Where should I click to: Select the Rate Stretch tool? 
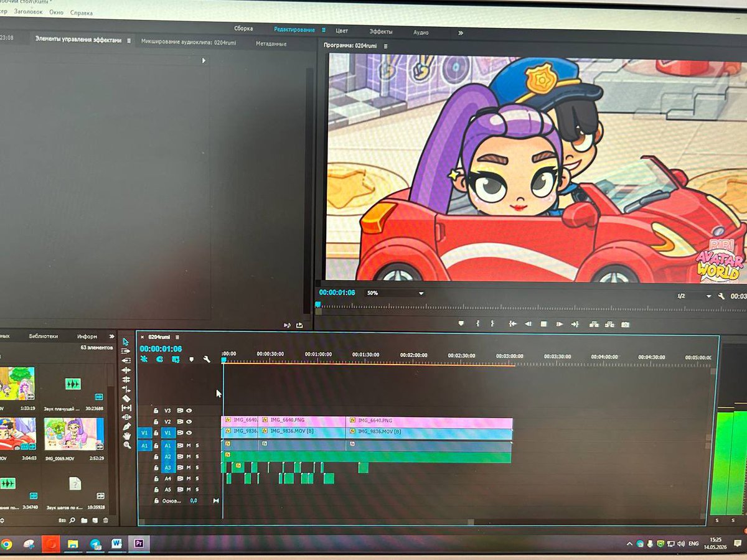126,388
